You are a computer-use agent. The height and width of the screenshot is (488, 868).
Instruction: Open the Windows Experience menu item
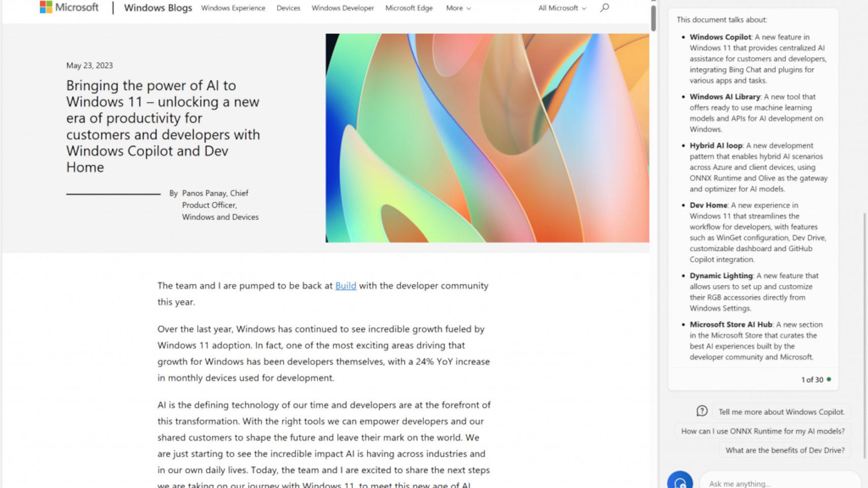[233, 8]
